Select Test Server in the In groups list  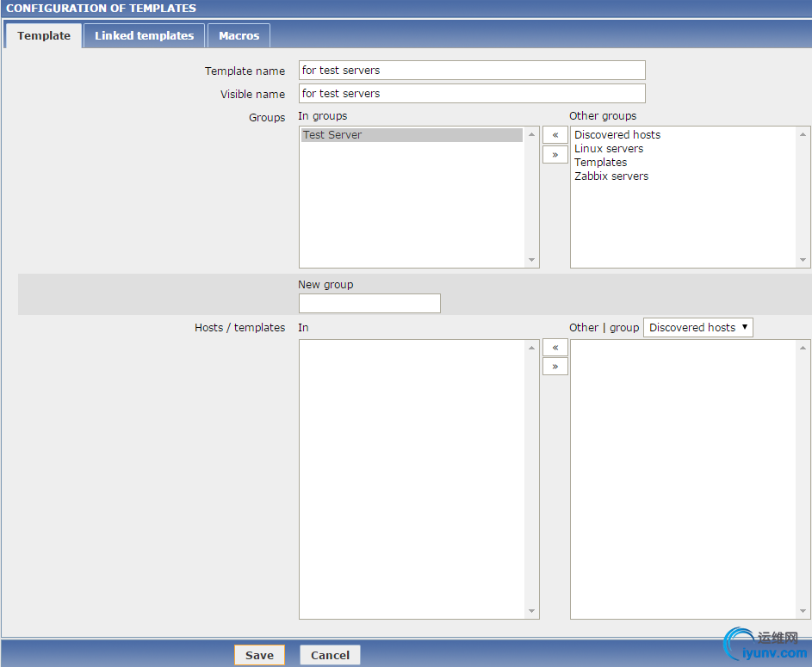412,135
